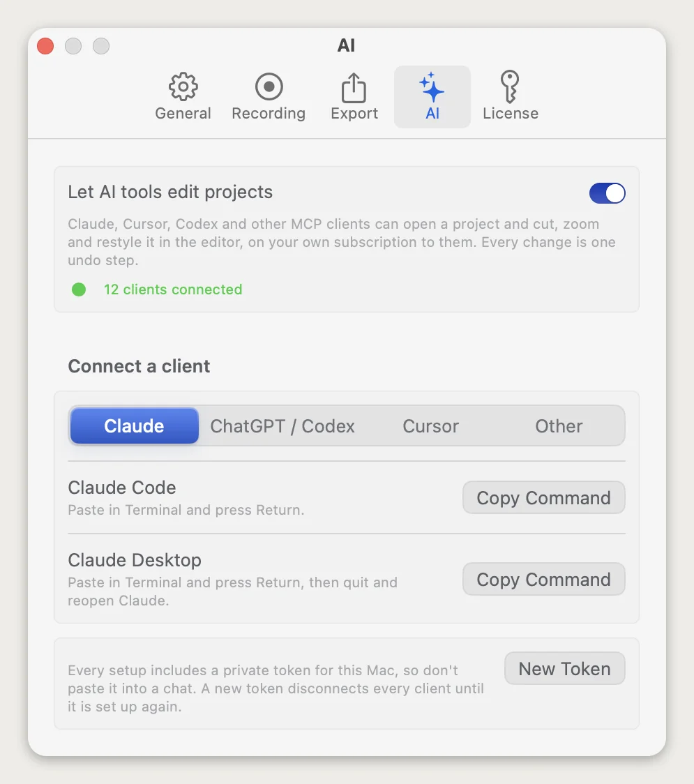Viewport: 694px width, 784px height.
Task: Click the "12 clients connected" status text
Action: tap(173, 289)
